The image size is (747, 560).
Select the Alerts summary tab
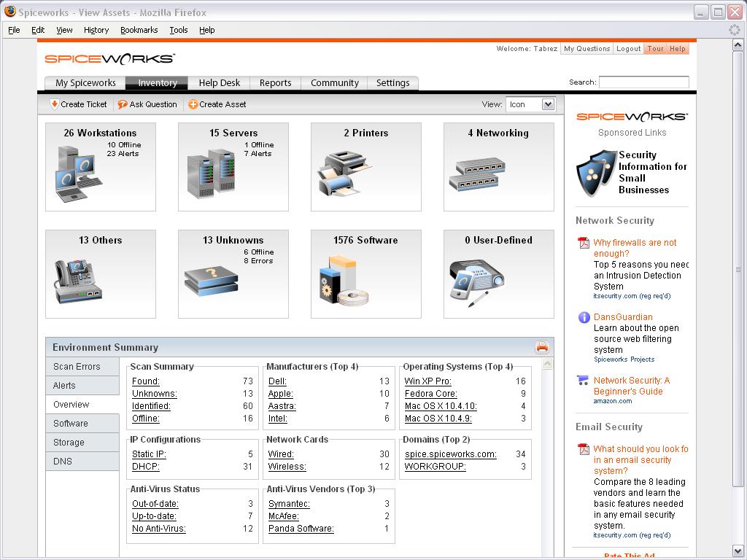tap(82, 386)
